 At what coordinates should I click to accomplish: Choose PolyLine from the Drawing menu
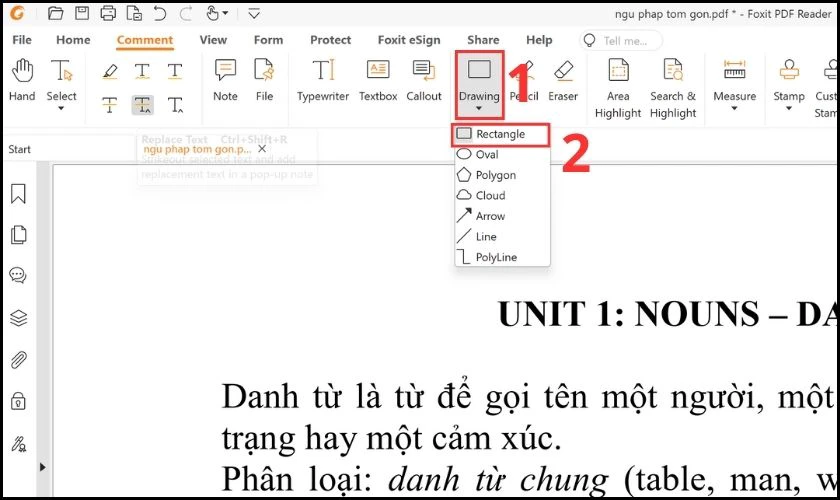point(501,257)
